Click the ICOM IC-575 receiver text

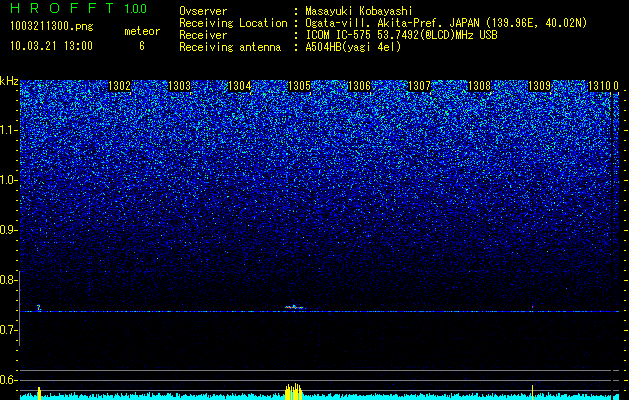coord(401,35)
